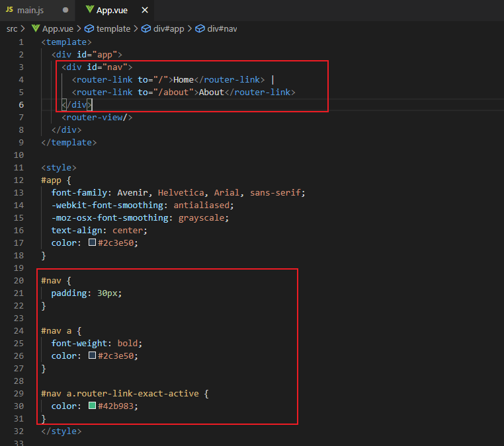Open the template breadcrumb item
504x446 pixels.
(x=113, y=29)
